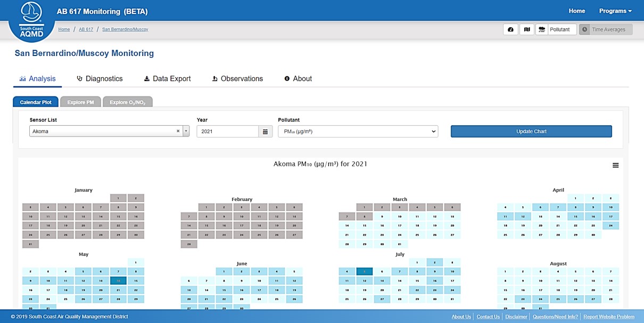The image size is (644, 323).
Task: Click the South Coast AQMD logo
Action: (31, 20)
